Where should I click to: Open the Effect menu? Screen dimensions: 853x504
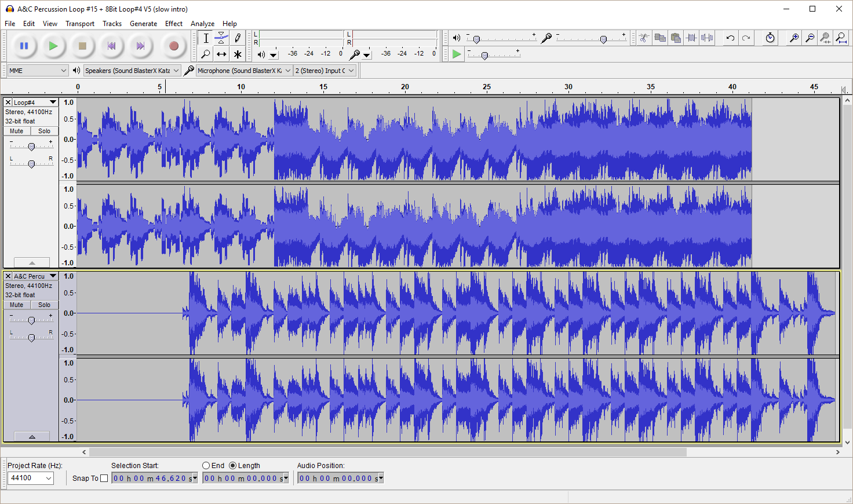[x=173, y=24]
